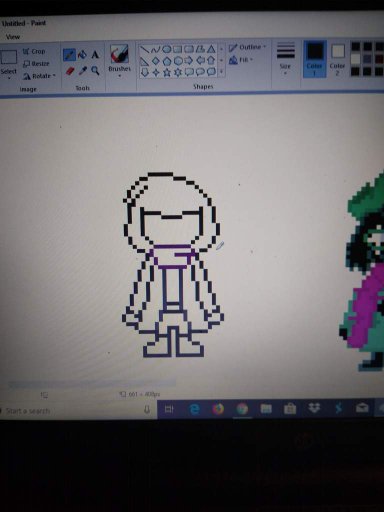Screen dimensions: 384x512
Task: Activate the Color 2 box
Action: tap(338, 59)
